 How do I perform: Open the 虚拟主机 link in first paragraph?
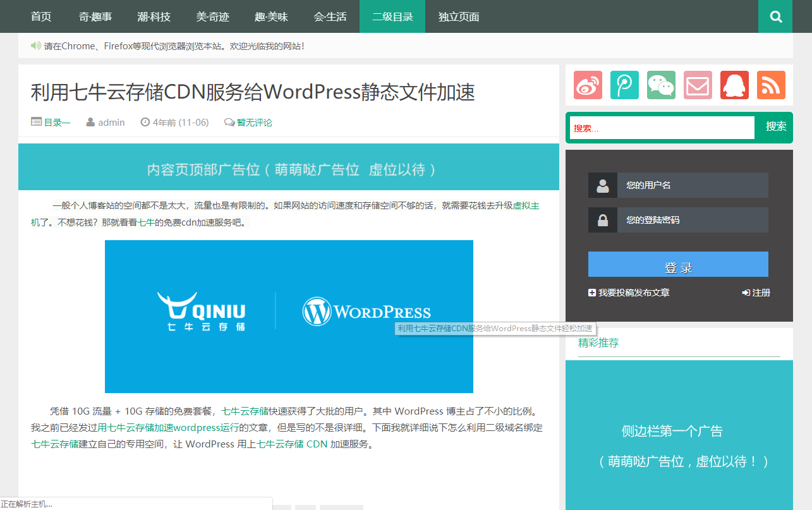tap(526, 205)
